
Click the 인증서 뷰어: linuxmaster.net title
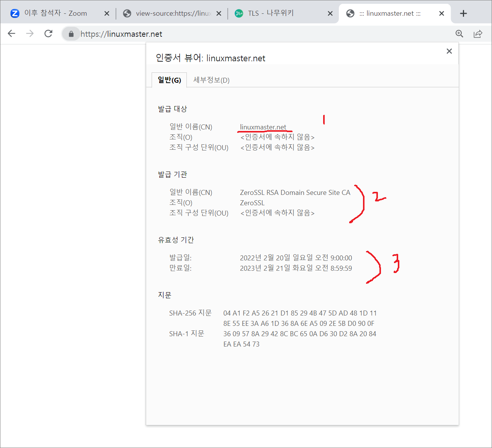(211, 58)
